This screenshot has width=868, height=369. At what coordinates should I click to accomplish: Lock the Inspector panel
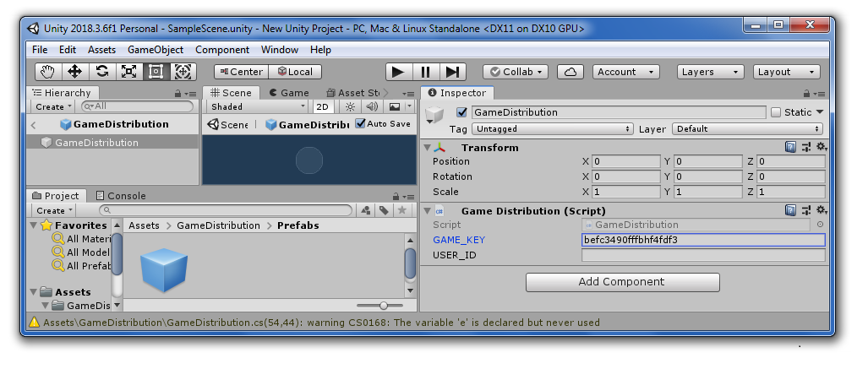point(805,94)
